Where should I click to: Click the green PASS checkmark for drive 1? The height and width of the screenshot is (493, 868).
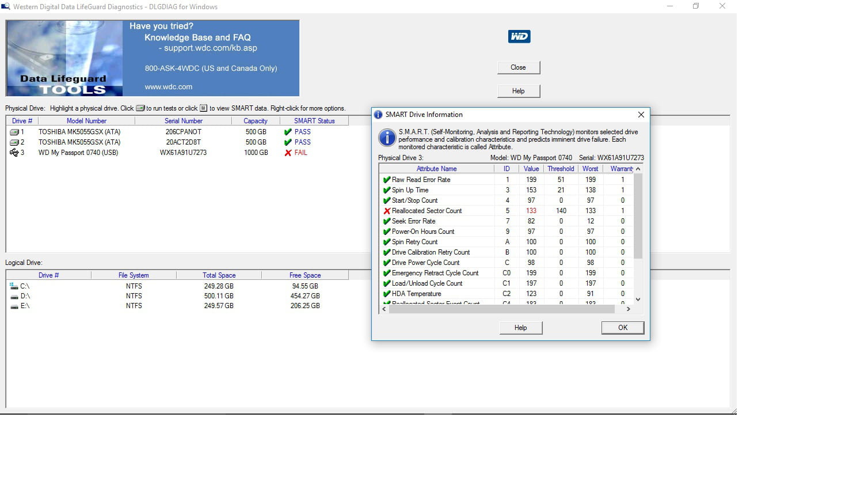tap(288, 132)
